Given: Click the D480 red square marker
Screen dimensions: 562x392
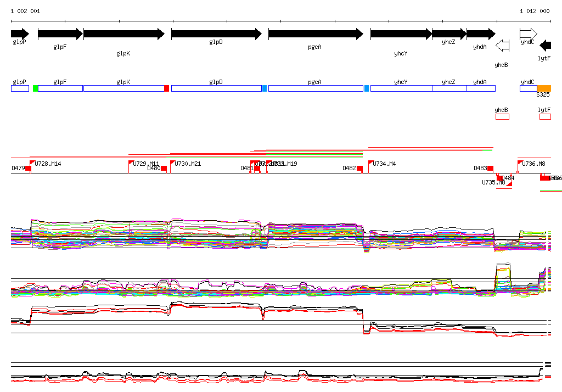Looking at the screenshot, I should pyautogui.click(x=164, y=169).
